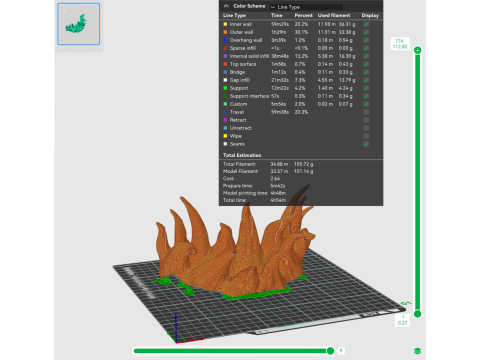Uncheck Gap infill Display checkbox
The width and height of the screenshot is (480, 360).
pos(366,80)
